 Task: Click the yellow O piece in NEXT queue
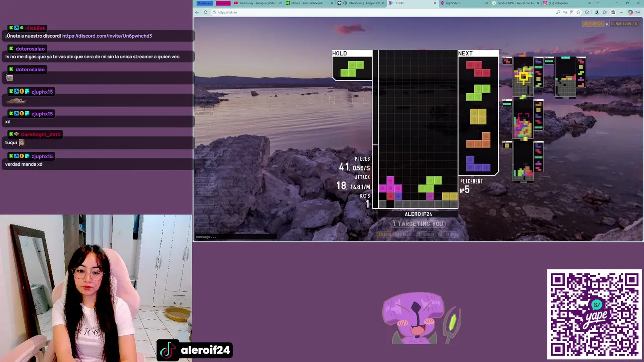tap(478, 116)
